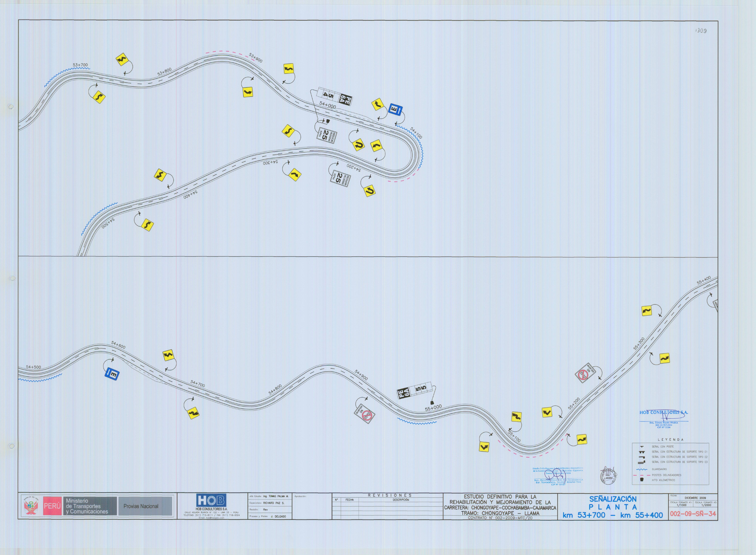This screenshot has height=555, width=756.
Task: Click the blue parking sign near 54+600
Action: tap(112, 374)
